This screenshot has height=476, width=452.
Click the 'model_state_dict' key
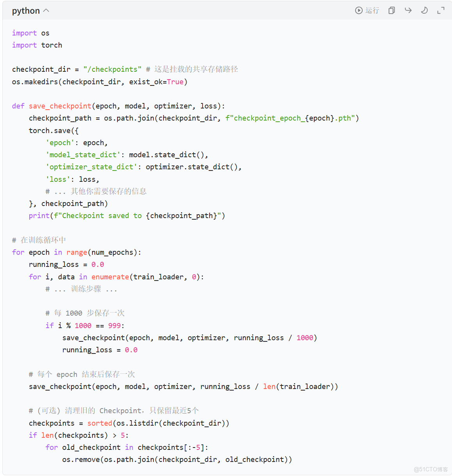coord(83,155)
